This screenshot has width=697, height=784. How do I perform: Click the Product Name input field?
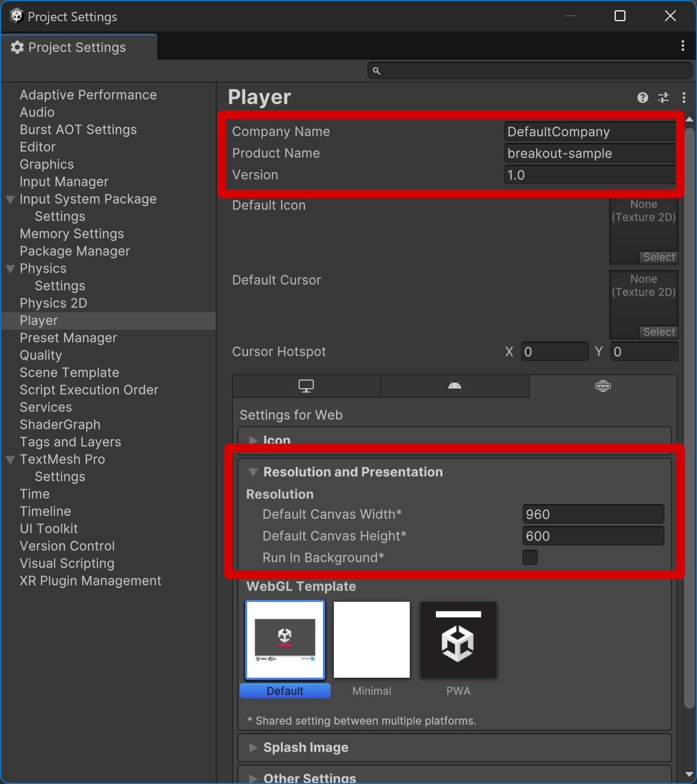(x=590, y=153)
